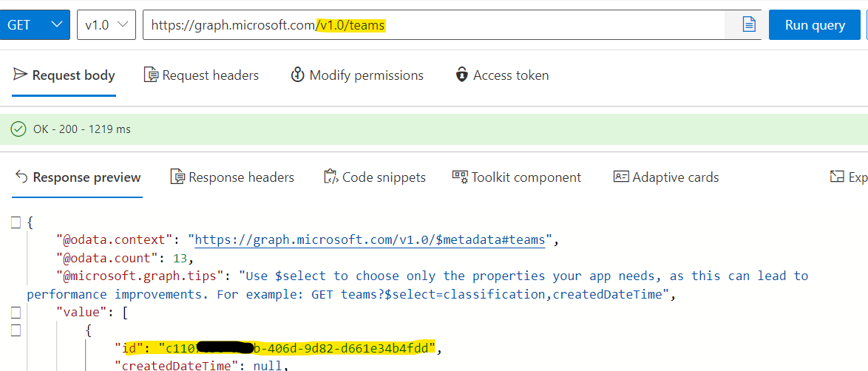
Task: Open the Toolkit component tab
Action: pyautogui.click(x=517, y=177)
